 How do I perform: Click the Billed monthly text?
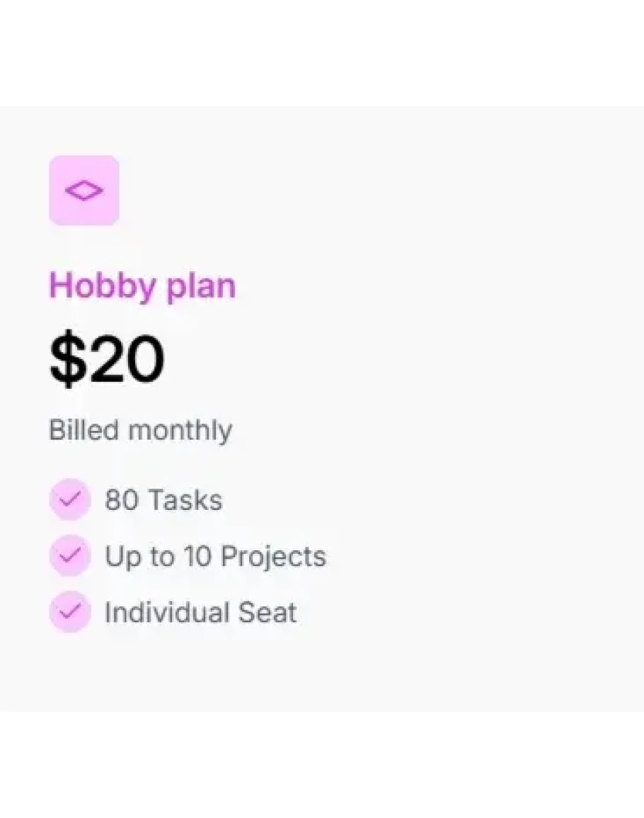140,431
